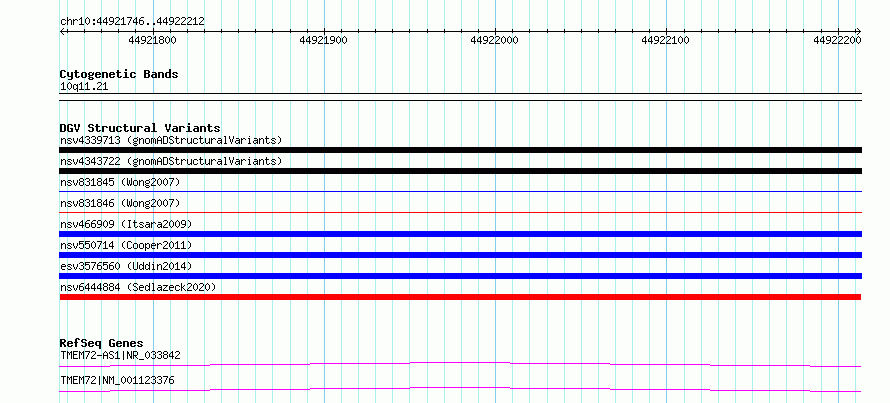Click the blue bar of nsv466909
Image resolution: width=890 pixels, height=403 pixels.
click(x=460, y=234)
